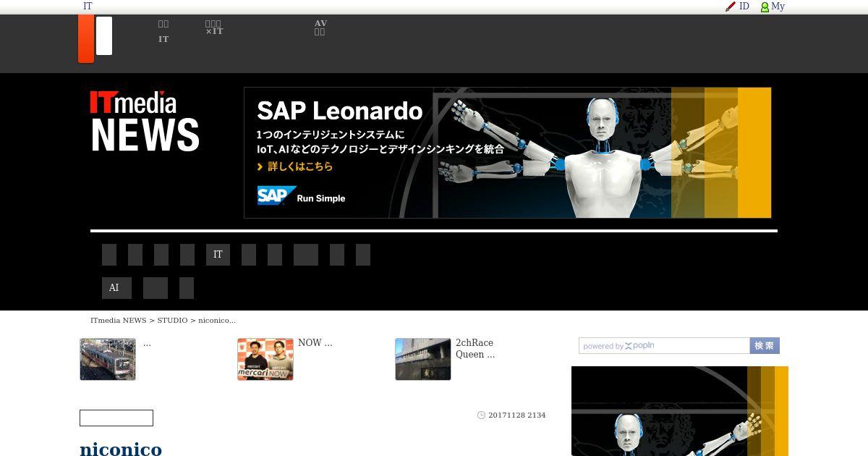The width and height of the screenshot is (868, 456).
Task: Click the orange logo block in the header
Action: (x=86, y=38)
